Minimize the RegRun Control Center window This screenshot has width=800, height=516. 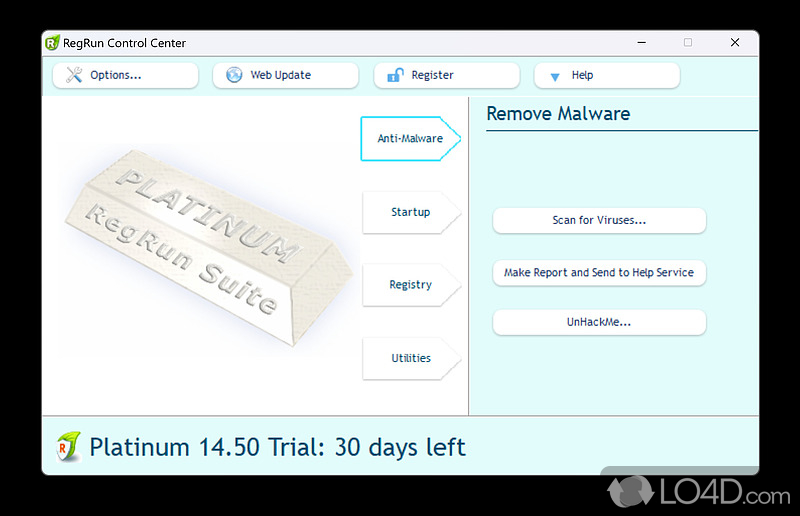pyautogui.click(x=641, y=42)
